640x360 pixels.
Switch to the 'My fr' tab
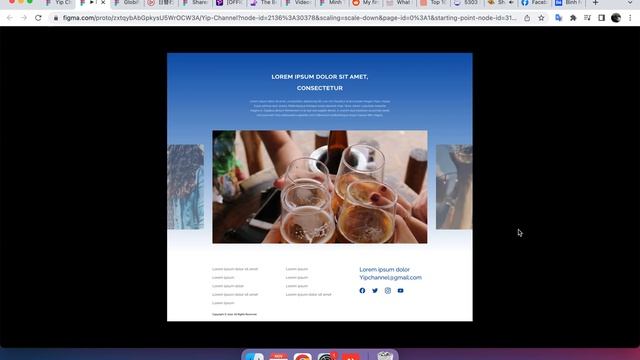[x=367, y=3]
